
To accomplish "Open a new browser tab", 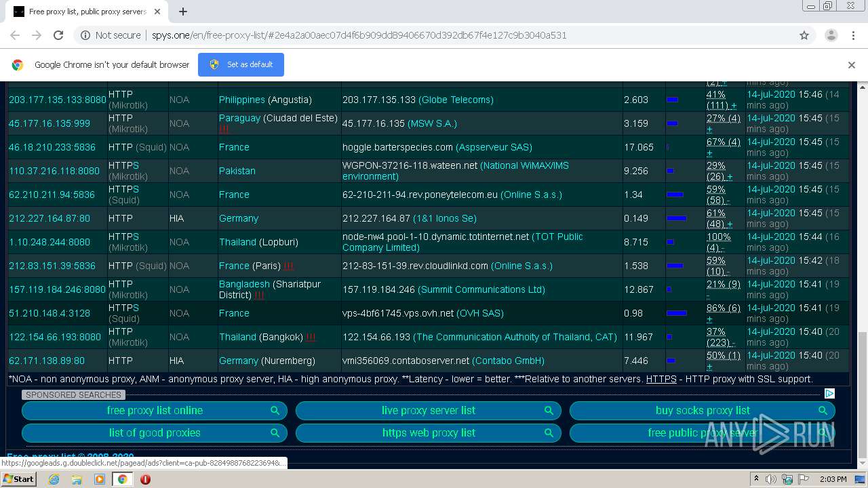I will click(183, 12).
